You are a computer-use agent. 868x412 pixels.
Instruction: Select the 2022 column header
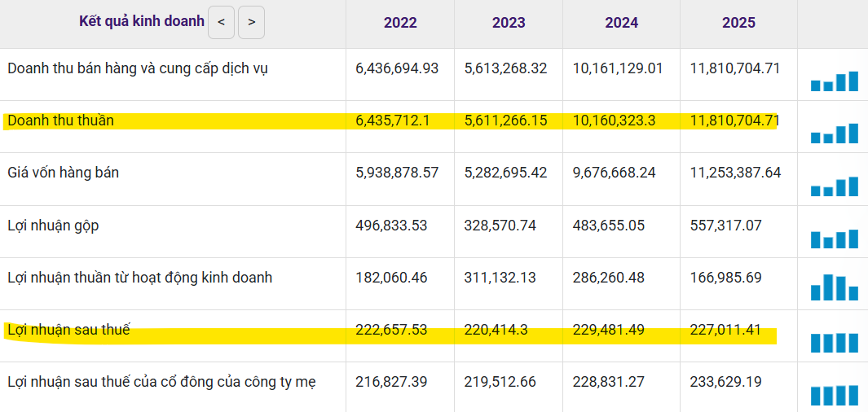click(x=400, y=23)
